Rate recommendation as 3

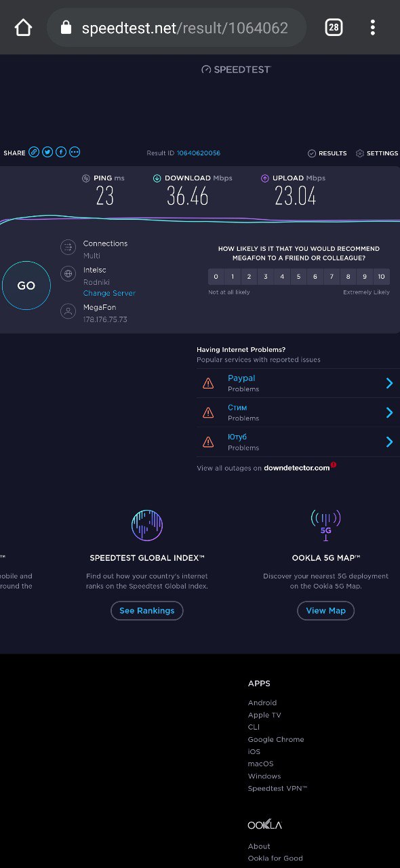[266, 277]
